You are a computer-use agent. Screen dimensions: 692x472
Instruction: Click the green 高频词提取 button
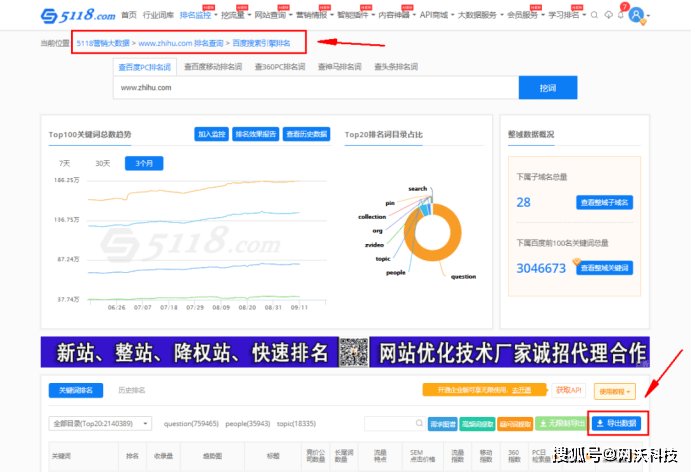click(x=478, y=424)
